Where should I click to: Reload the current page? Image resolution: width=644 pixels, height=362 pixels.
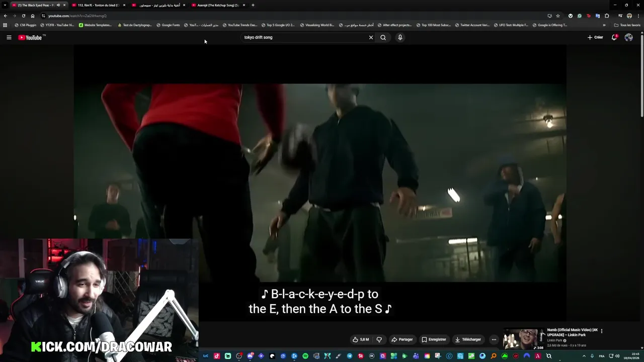click(23, 16)
